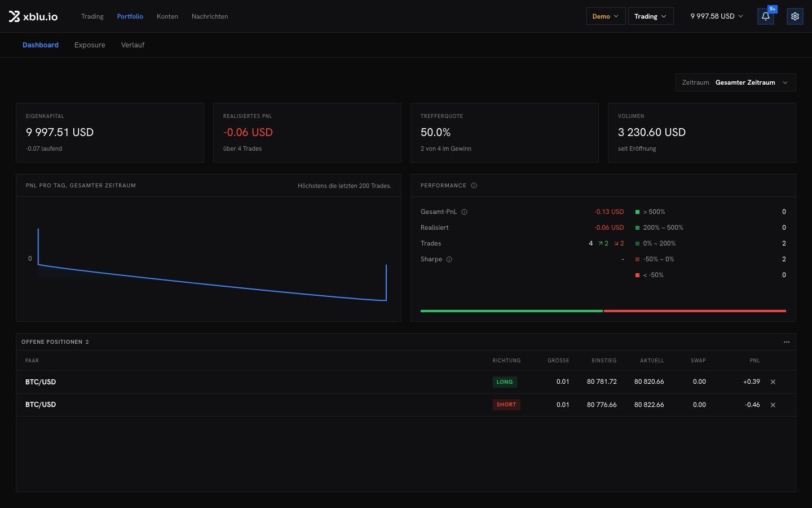This screenshot has height=508, width=812.
Task: Sort by the PnL column header
Action: (754, 361)
